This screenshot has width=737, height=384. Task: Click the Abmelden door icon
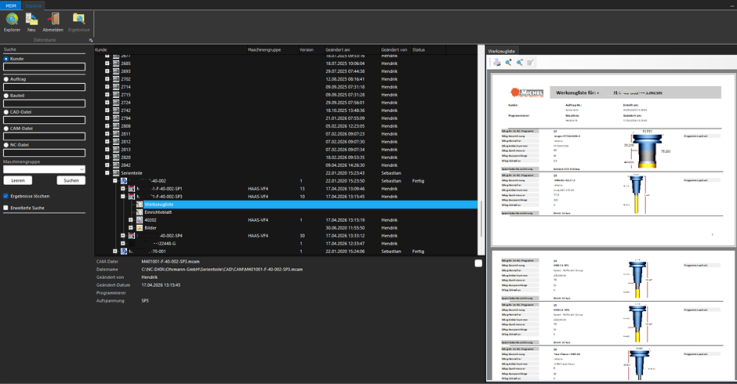(x=53, y=19)
